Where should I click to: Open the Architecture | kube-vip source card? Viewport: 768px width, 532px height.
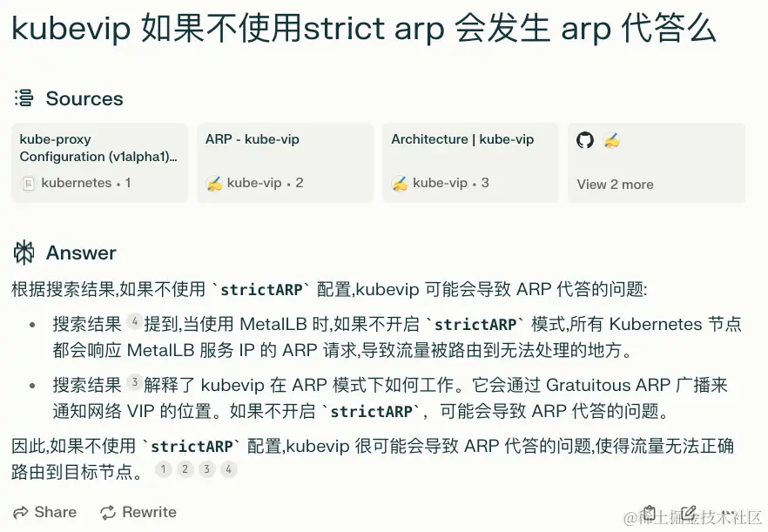click(x=471, y=163)
